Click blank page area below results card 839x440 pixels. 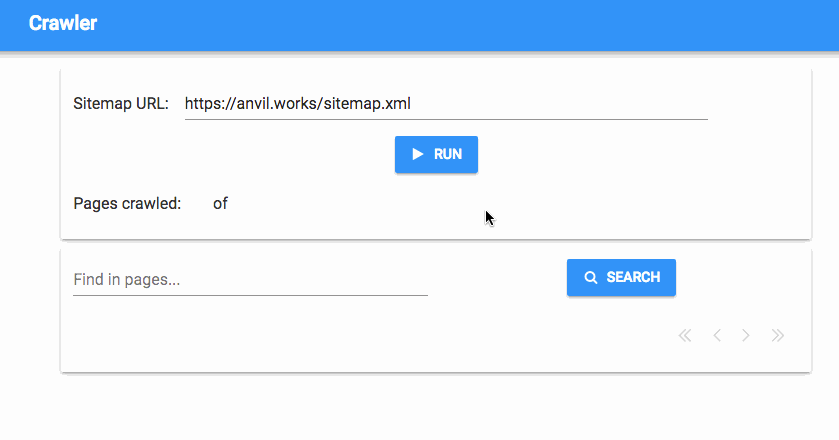[420, 408]
